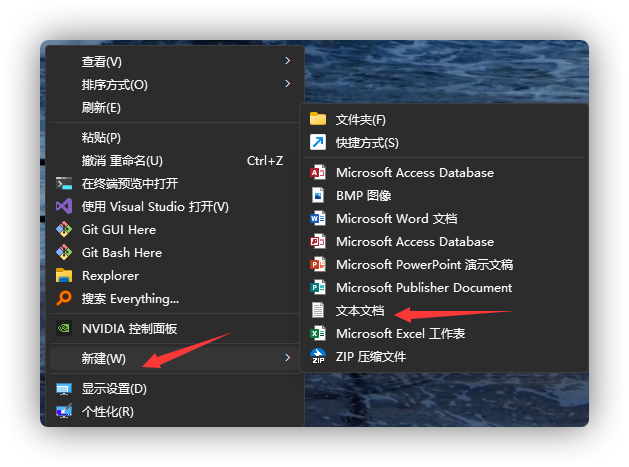
Task: Click the Word document icon
Action: (x=318, y=218)
